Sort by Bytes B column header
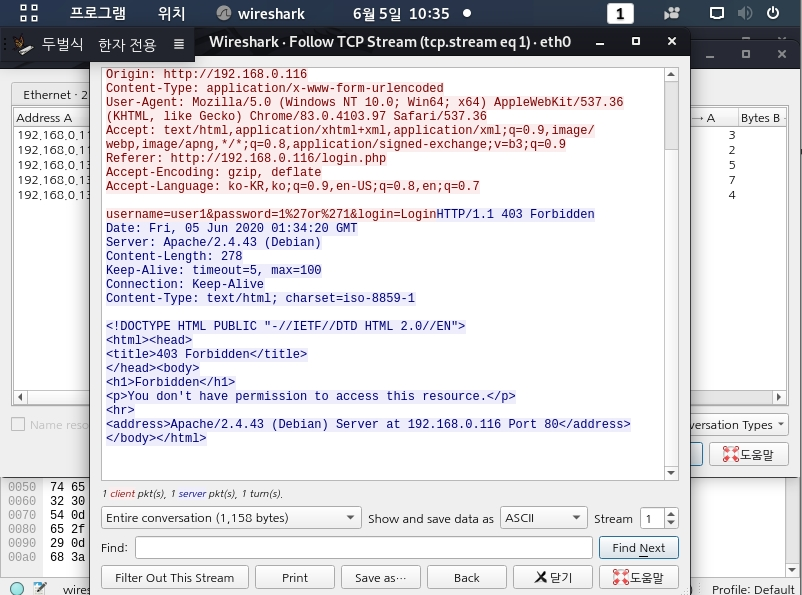 [x=762, y=118]
